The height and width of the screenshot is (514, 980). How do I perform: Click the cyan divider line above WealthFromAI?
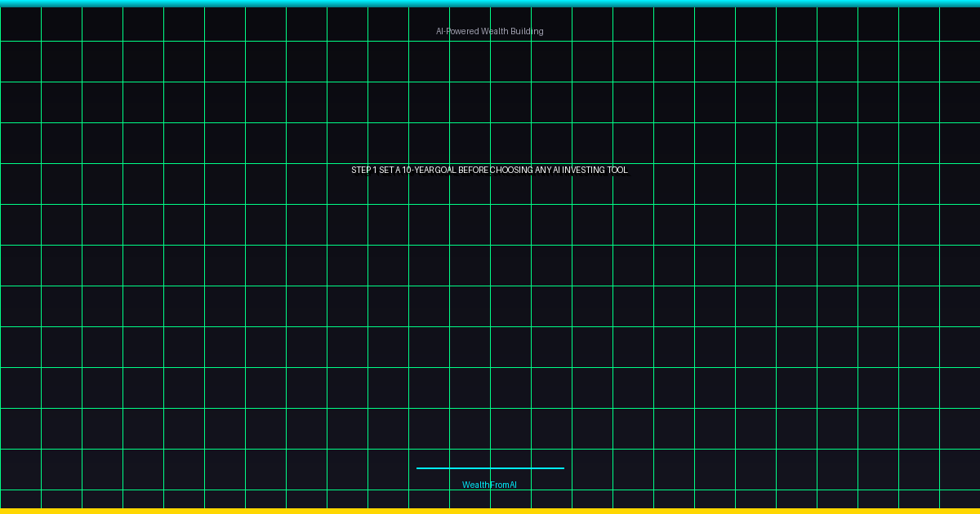[490, 468]
